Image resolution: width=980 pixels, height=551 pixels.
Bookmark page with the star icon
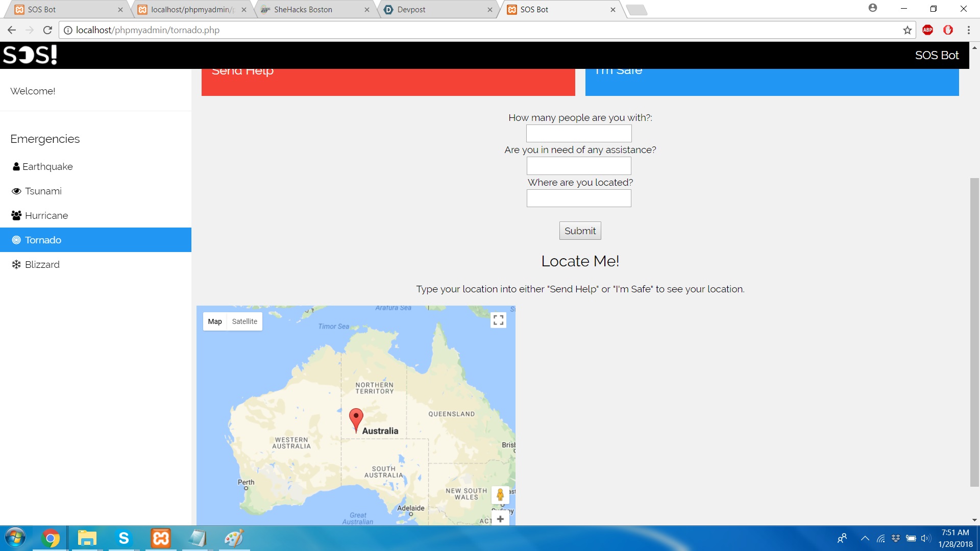(907, 30)
